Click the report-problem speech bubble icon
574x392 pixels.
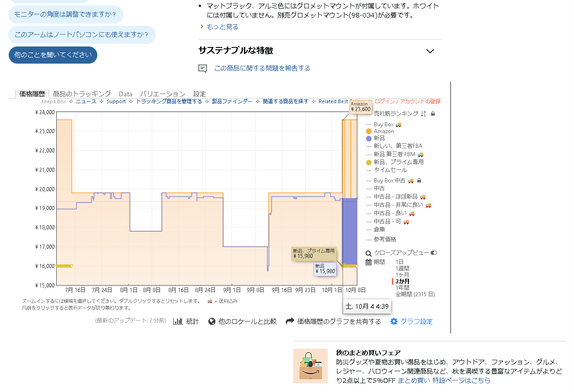(x=202, y=69)
